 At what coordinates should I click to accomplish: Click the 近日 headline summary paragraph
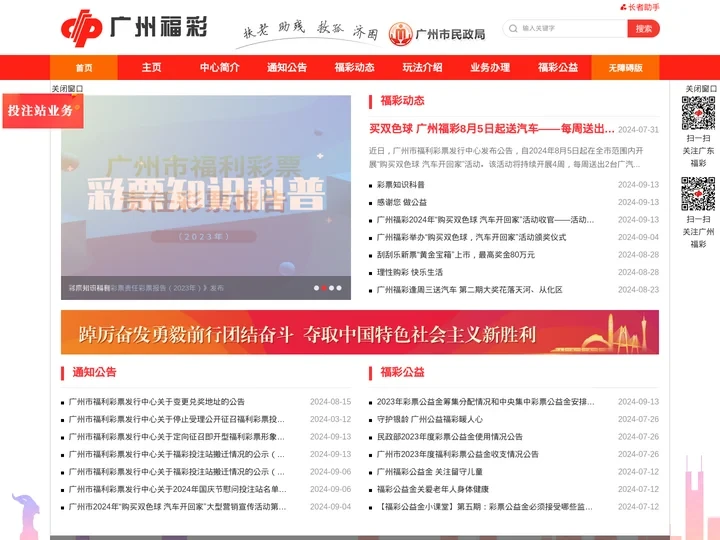click(x=506, y=157)
